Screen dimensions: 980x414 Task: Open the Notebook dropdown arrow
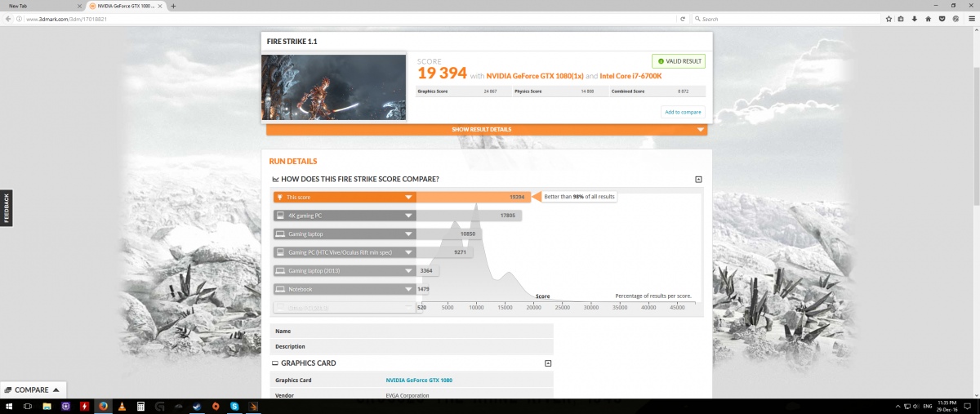pyautogui.click(x=408, y=288)
